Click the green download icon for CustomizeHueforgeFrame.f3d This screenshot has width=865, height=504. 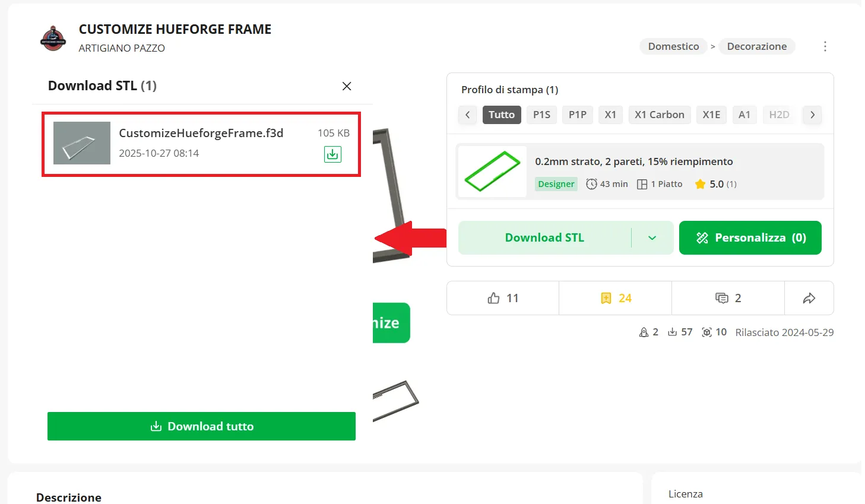(x=332, y=154)
